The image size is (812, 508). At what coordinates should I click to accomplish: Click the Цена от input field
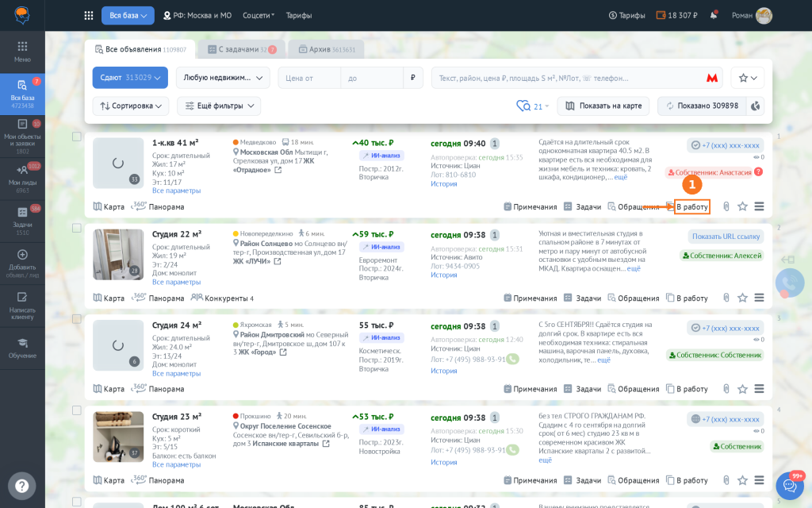[309, 79]
